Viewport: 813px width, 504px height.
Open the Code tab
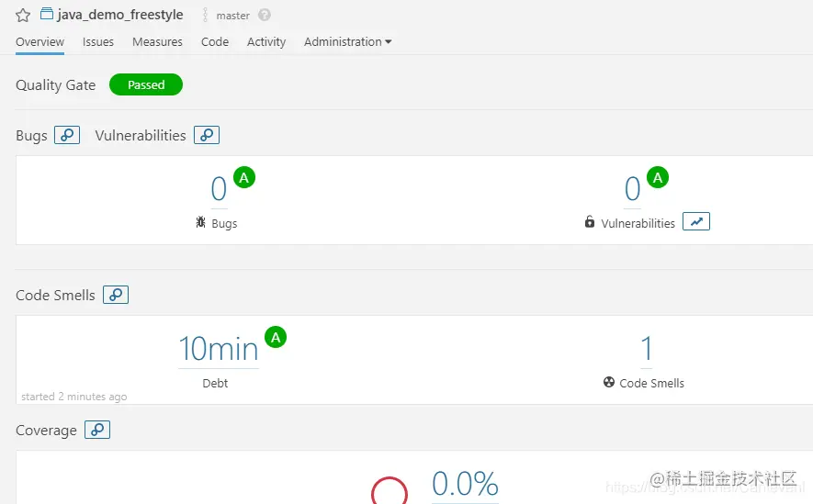tap(215, 42)
